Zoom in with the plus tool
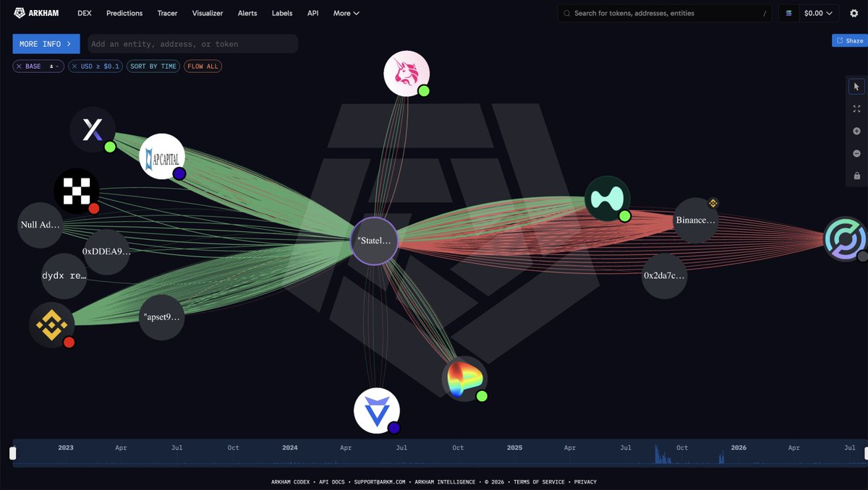Viewport: 868px width, 490px height. [857, 132]
